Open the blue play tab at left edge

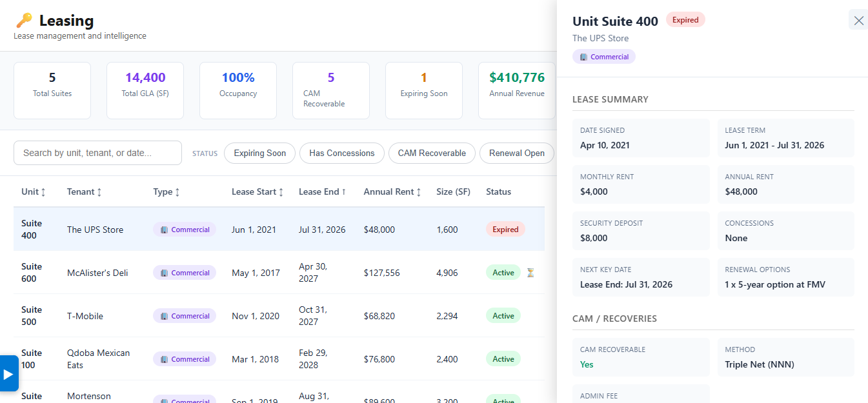pos(8,373)
